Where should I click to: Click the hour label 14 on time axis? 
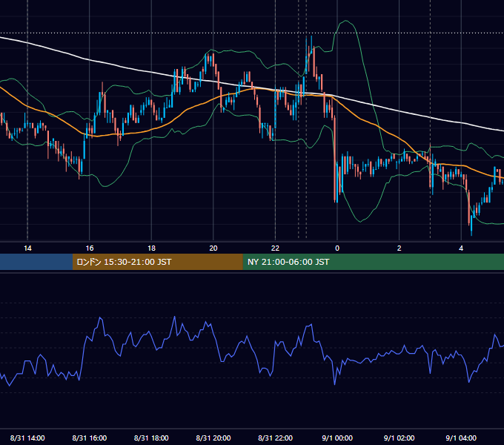[27, 248]
